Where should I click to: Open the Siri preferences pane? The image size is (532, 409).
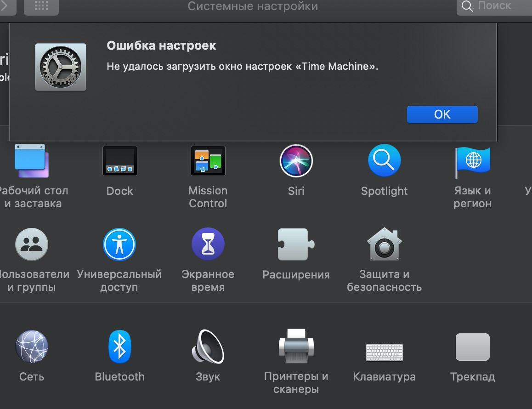point(296,161)
